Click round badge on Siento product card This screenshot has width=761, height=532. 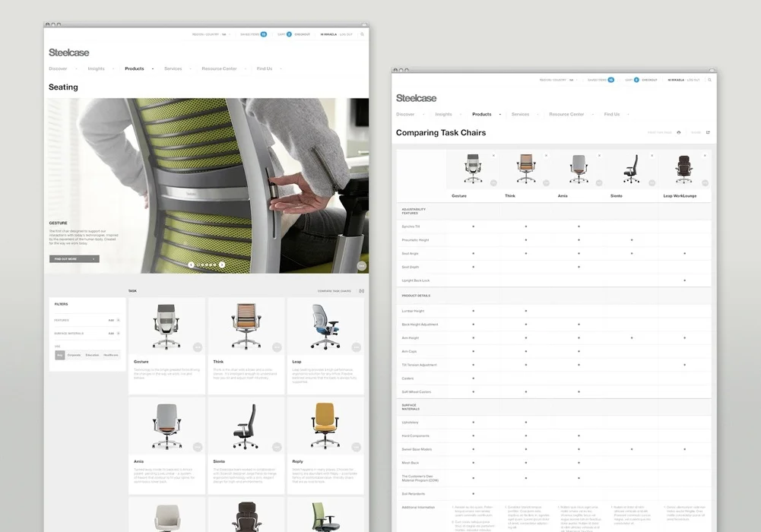coord(277,447)
